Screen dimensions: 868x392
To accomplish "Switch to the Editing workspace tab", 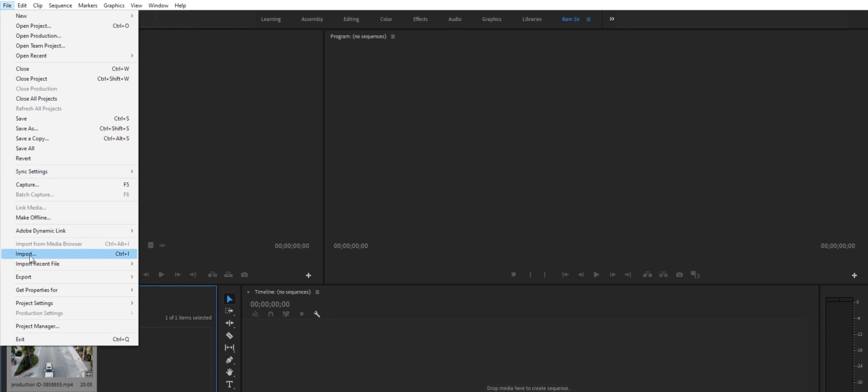I will pyautogui.click(x=351, y=19).
